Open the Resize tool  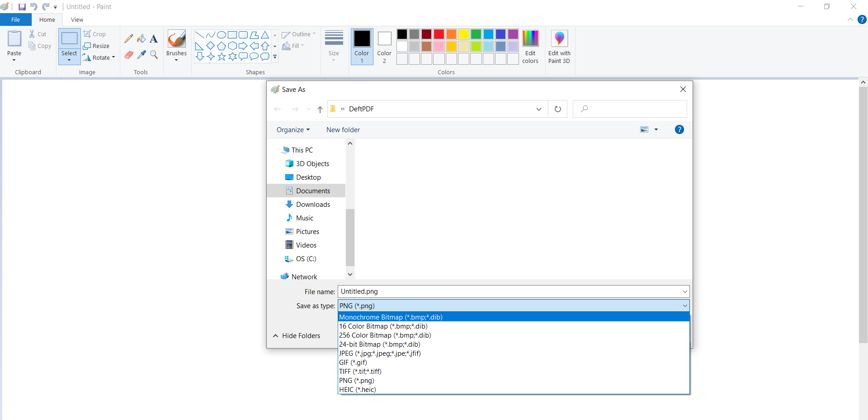(x=96, y=46)
